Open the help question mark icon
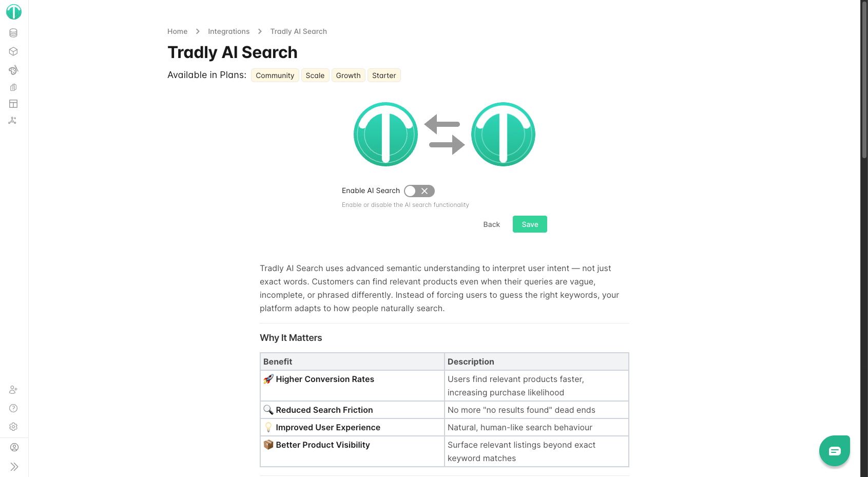The image size is (868, 477). (x=13, y=408)
